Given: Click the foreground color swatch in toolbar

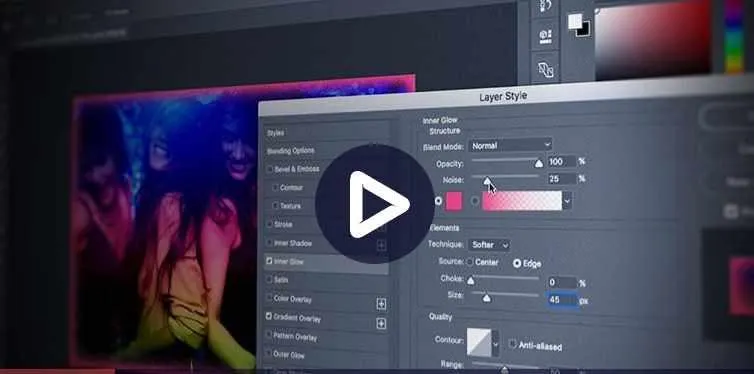Looking at the screenshot, I should click(x=575, y=21).
